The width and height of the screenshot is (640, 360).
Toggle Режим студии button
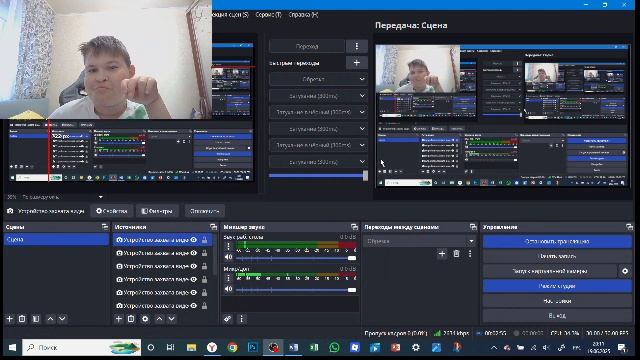click(x=557, y=286)
